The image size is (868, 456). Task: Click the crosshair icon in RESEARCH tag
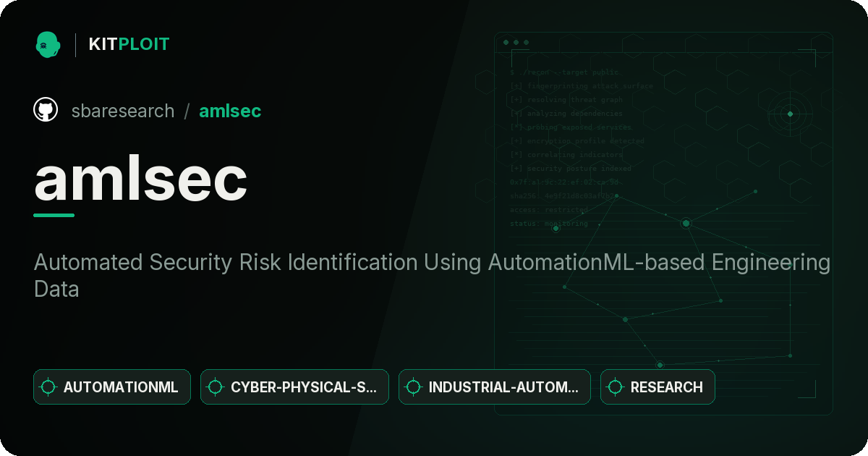tap(616, 387)
